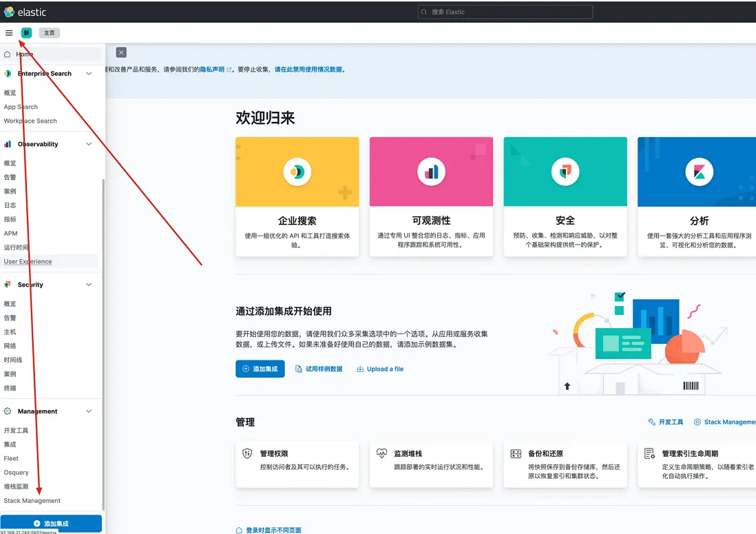Toggle the hamburger navigation menu

[x=9, y=33]
